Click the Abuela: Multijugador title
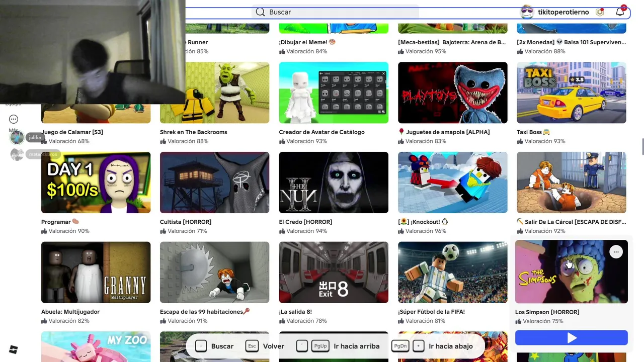The image size is (644, 362). coord(70,312)
